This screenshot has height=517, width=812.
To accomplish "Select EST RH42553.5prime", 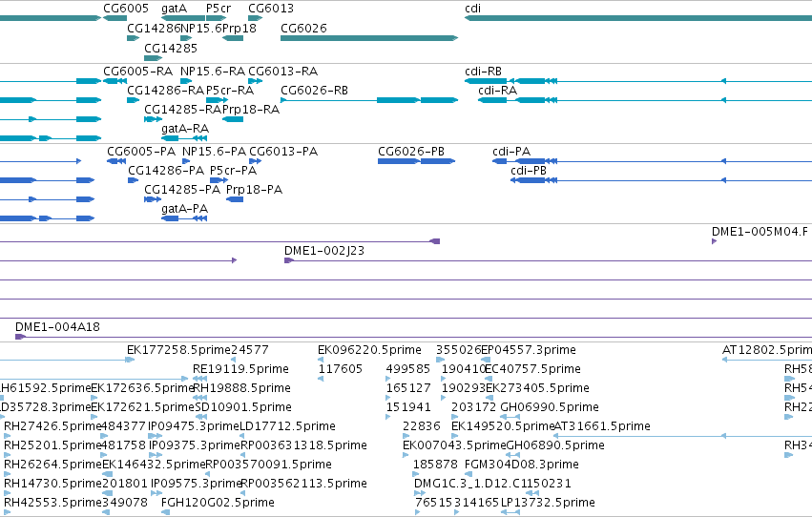I will coord(52,503).
